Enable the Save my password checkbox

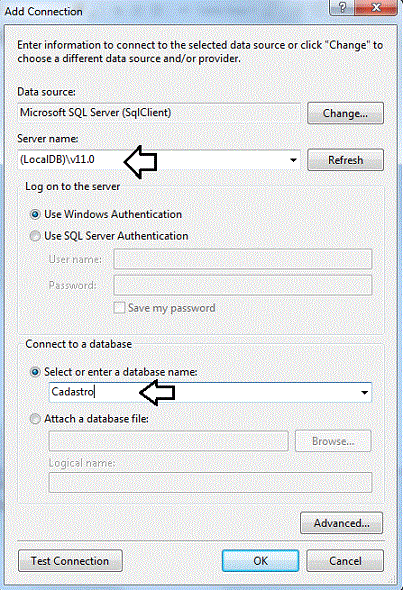point(119,308)
